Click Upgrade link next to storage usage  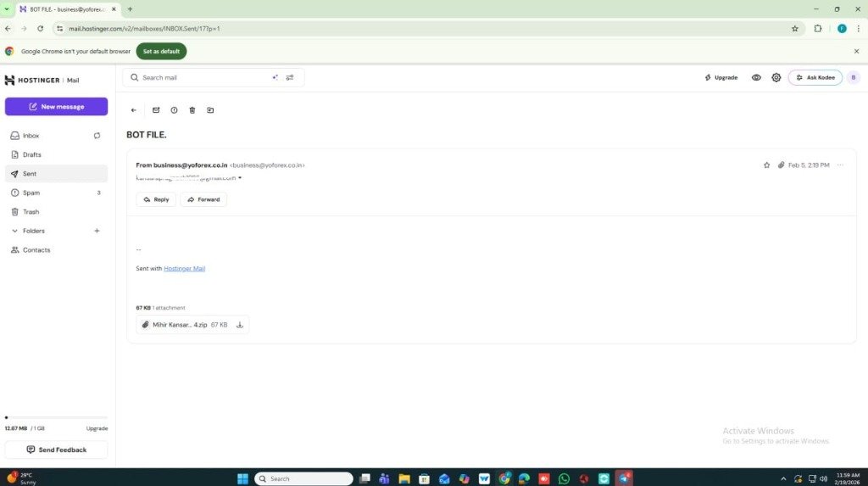(x=97, y=428)
